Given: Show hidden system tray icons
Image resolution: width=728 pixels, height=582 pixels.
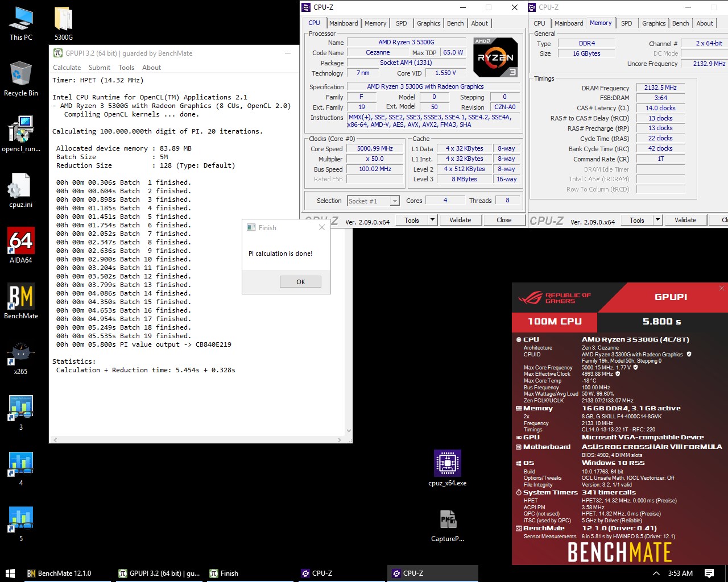Looking at the screenshot, I should click(656, 573).
